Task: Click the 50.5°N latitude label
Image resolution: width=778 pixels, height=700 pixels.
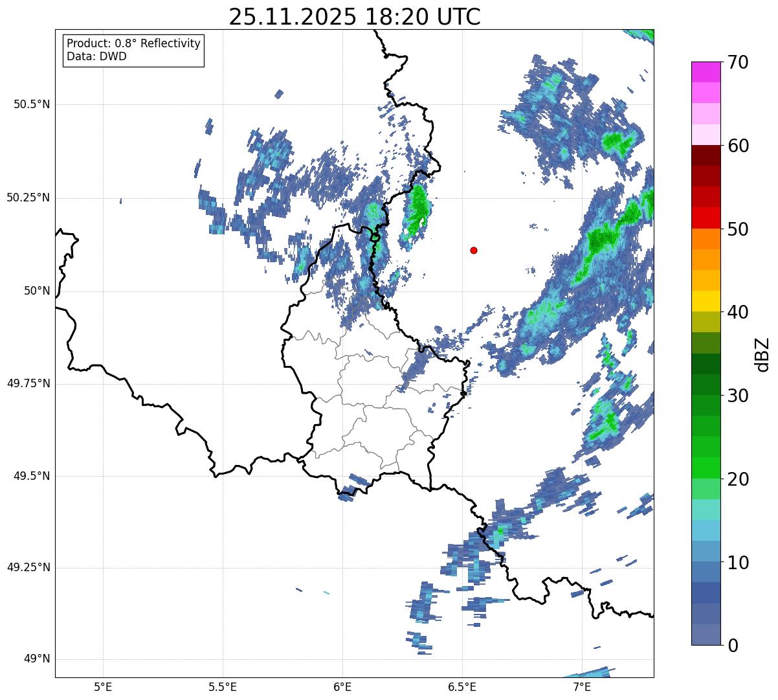Action: click(32, 104)
